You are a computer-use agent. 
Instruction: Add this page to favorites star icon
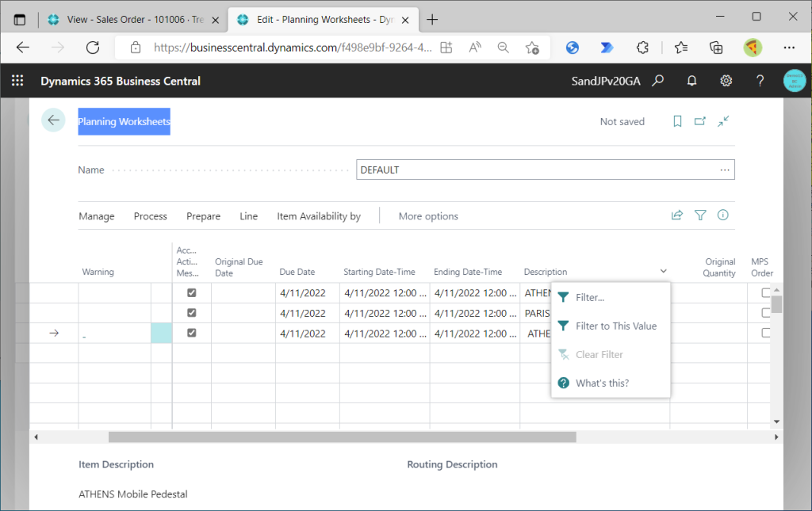pos(532,48)
